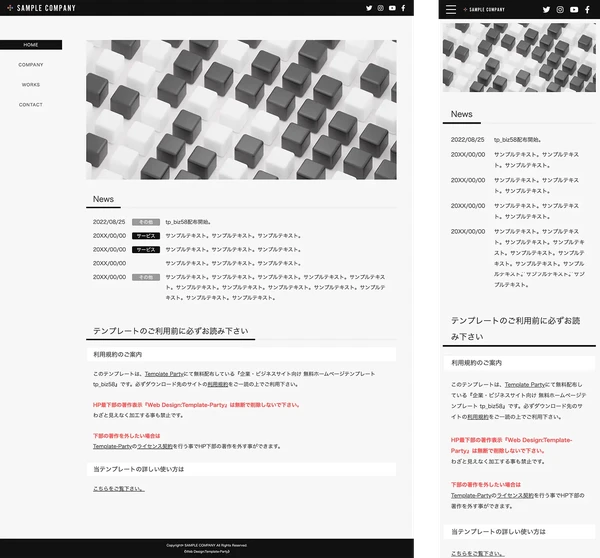600x558 pixels.
Task: Open Facebook icon in desktop header
Action: 403,8
